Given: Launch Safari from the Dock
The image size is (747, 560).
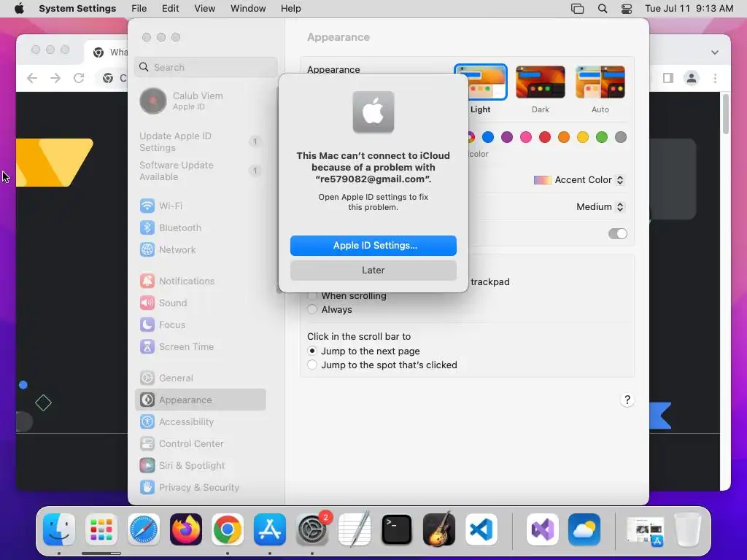Looking at the screenshot, I should (x=144, y=529).
